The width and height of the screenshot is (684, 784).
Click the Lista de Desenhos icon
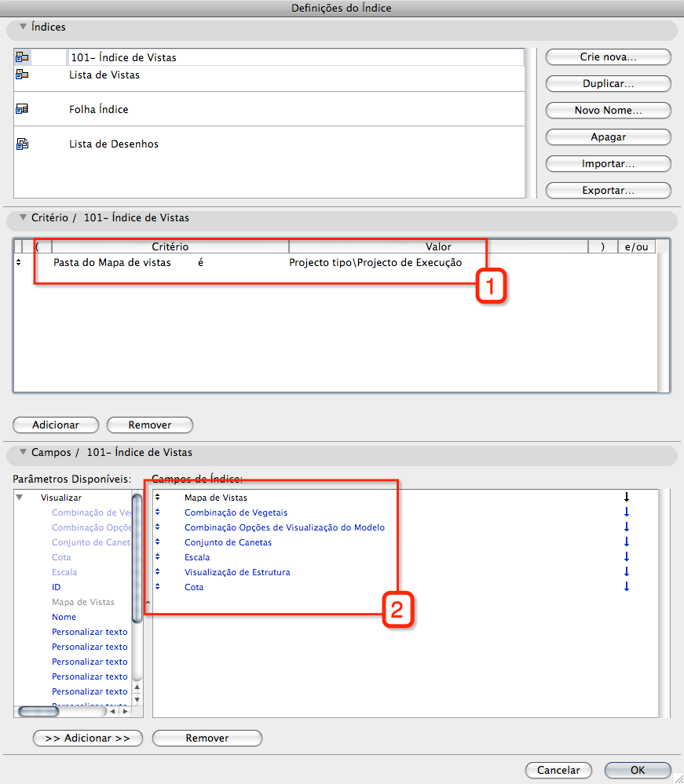tap(22, 144)
